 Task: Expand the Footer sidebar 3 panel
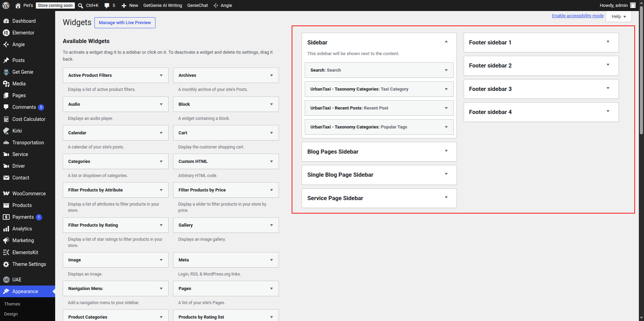click(608, 88)
